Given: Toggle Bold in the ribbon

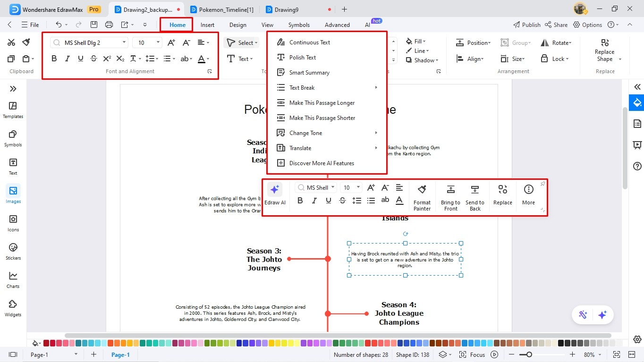Looking at the screenshot, I should tap(54, 59).
